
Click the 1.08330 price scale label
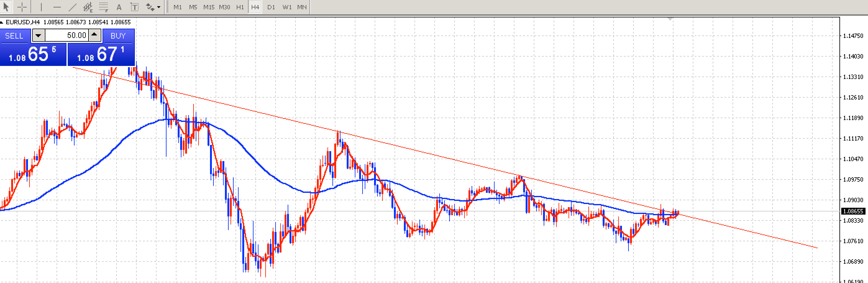tap(853, 220)
